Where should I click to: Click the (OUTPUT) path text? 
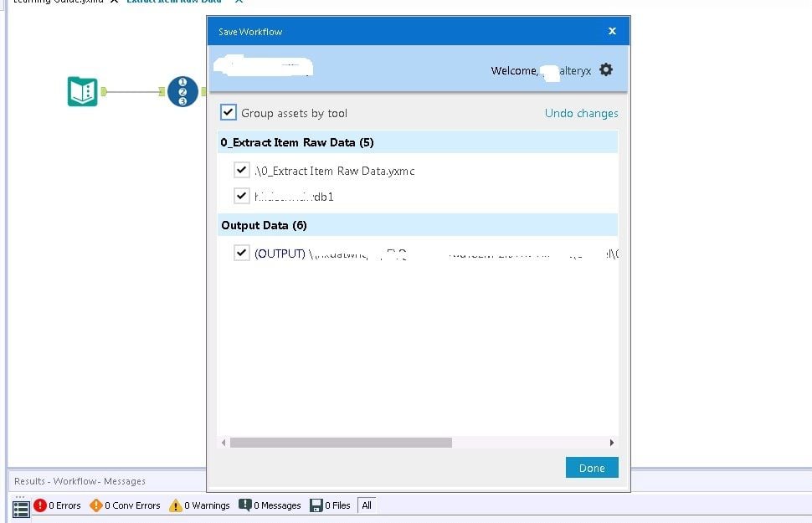(436, 254)
